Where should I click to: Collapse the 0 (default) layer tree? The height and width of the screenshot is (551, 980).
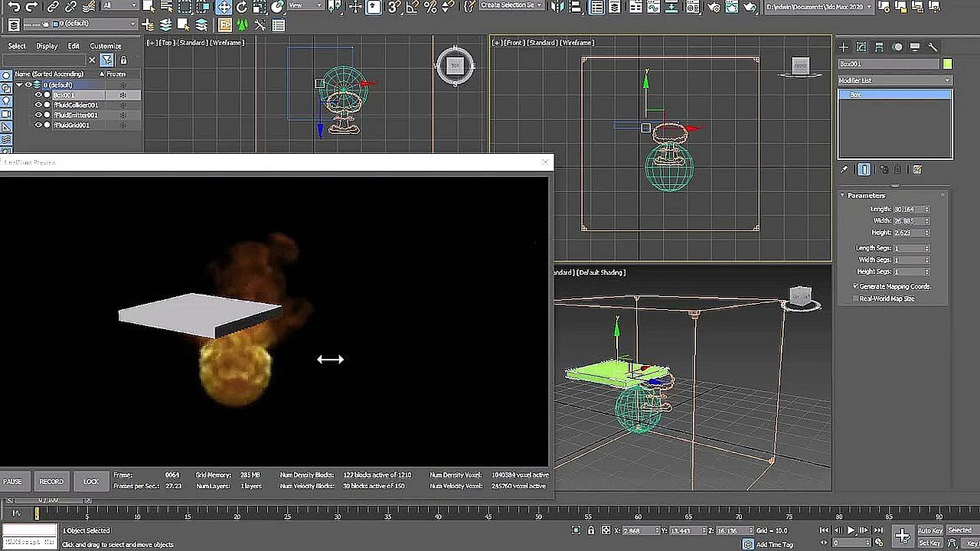click(19, 85)
